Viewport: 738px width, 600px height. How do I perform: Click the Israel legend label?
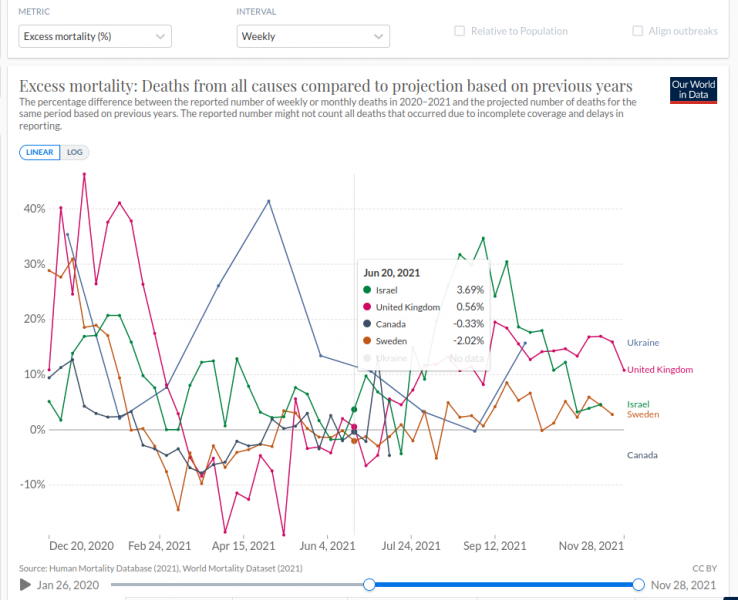[638, 404]
